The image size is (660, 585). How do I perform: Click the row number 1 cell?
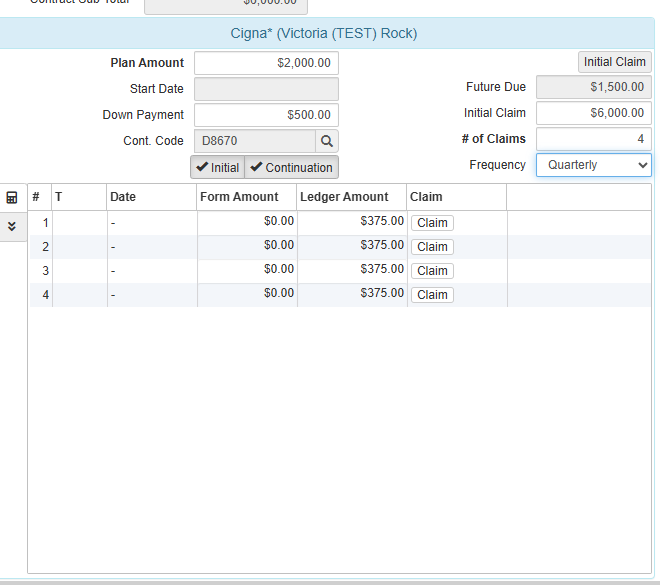tap(41, 223)
